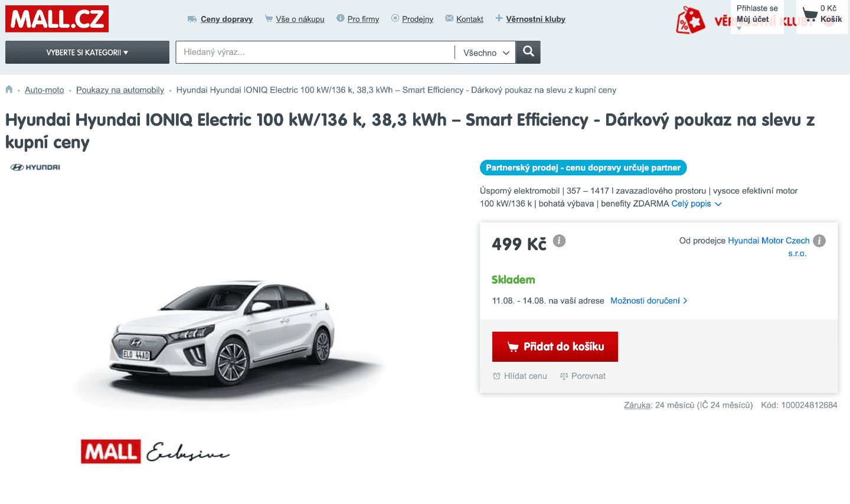Open the shopping cart icon

(810, 14)
